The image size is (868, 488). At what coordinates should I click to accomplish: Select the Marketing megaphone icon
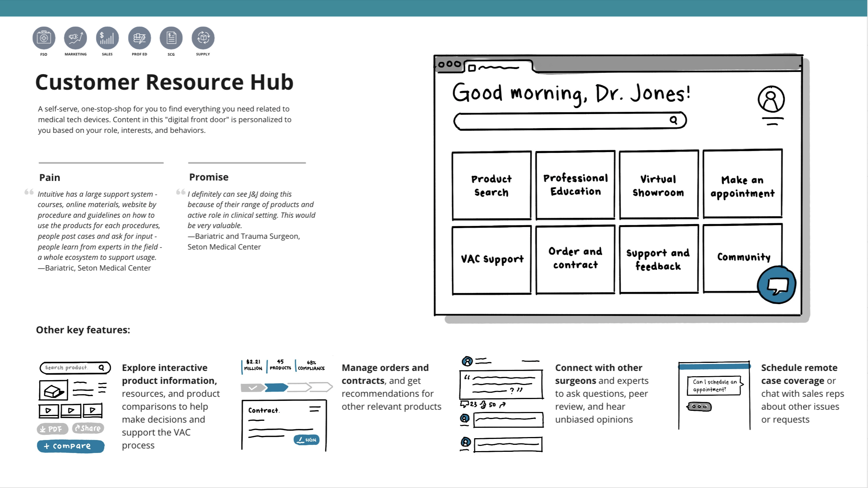click(75, 38)
